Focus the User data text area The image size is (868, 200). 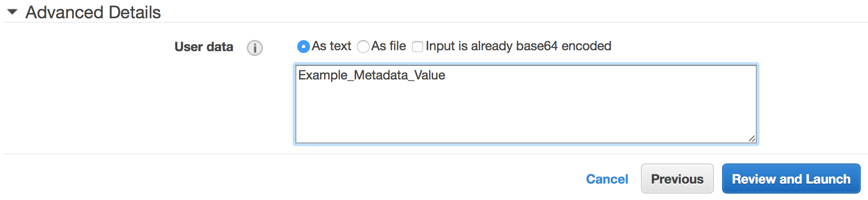coord(526,104)
